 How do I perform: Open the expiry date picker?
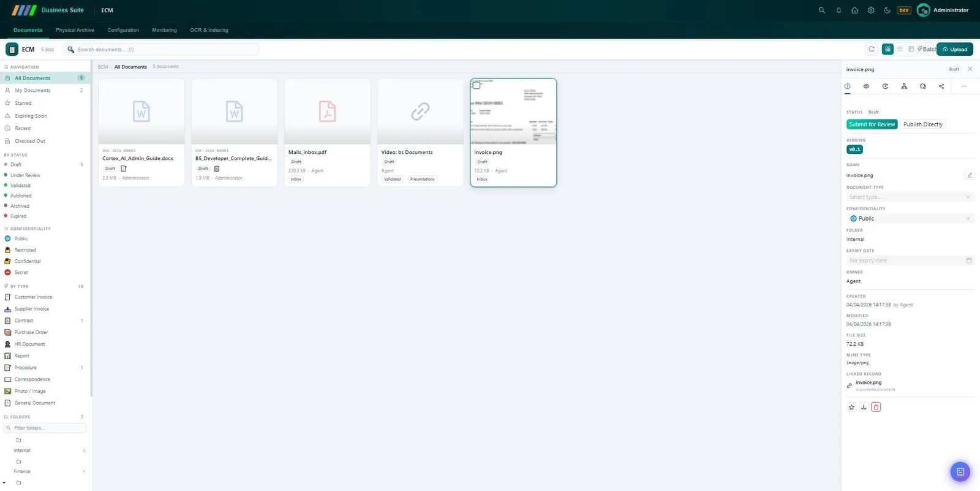[x=910, y=261]
